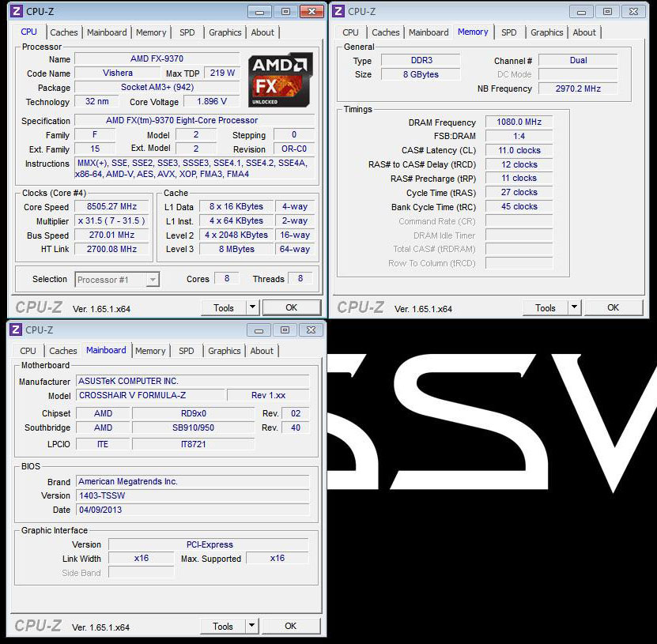657x644 pixels.
Task: Click the PCI-Express graphic interface version field
Action: click(209, 544)
